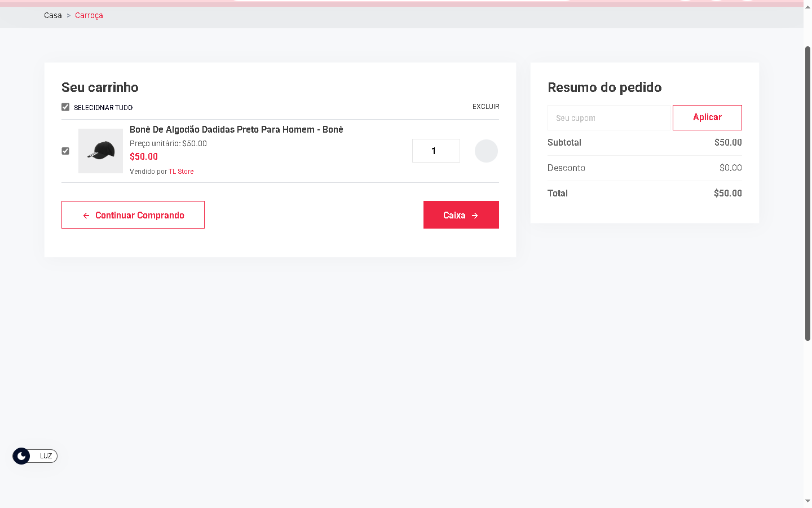Click the page vertical scrollbar thumb
The image size is (812, 508).
point(807,192)
